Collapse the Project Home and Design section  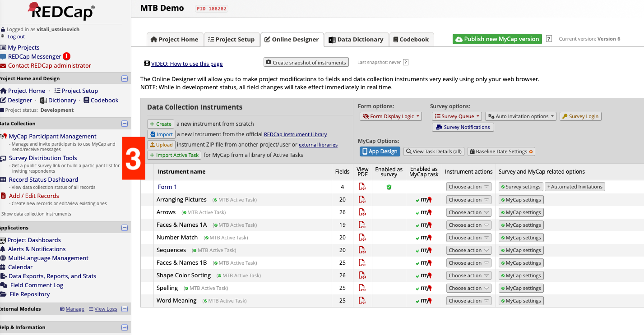125,78
